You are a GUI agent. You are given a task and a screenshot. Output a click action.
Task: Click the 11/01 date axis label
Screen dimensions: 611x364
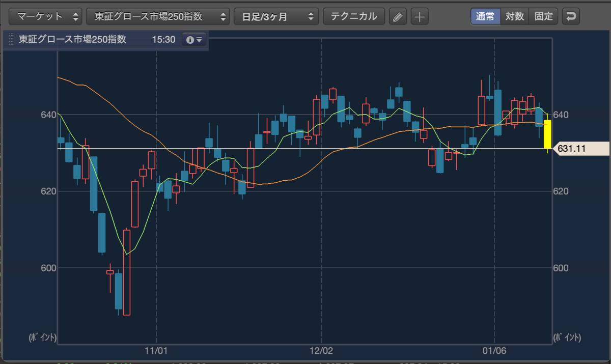pos(156,351)
